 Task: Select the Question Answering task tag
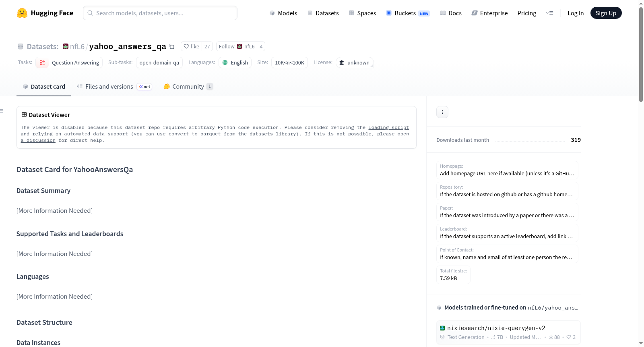69,62
